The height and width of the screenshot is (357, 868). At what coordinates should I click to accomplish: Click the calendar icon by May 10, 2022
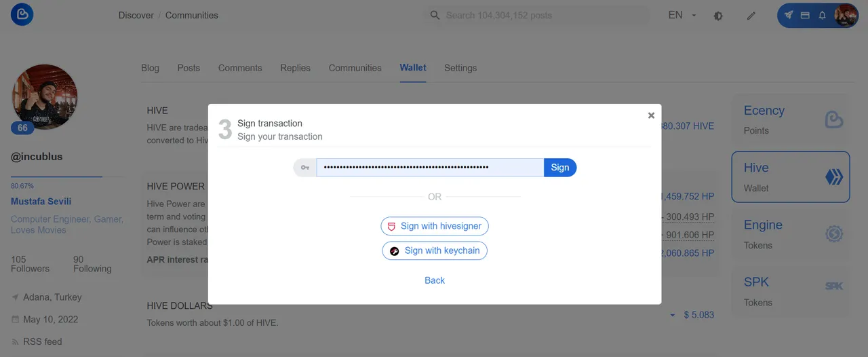tap(16, 320)
